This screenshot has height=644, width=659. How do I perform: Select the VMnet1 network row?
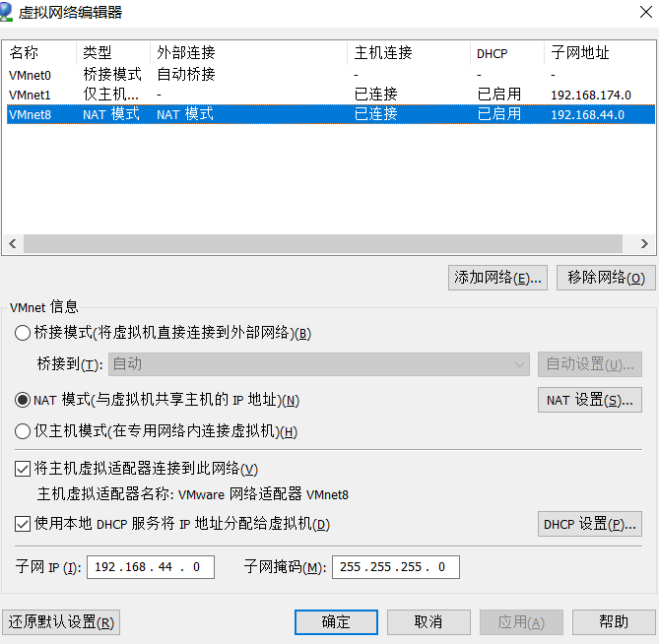point(331,95)
